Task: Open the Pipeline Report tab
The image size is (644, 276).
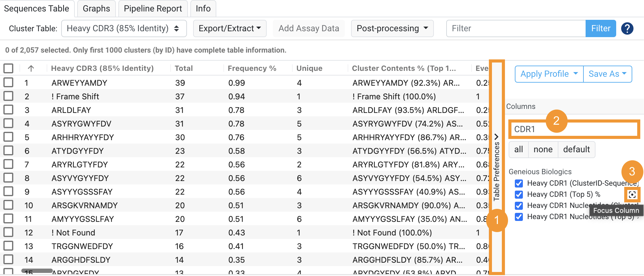Action: (153, 9)
